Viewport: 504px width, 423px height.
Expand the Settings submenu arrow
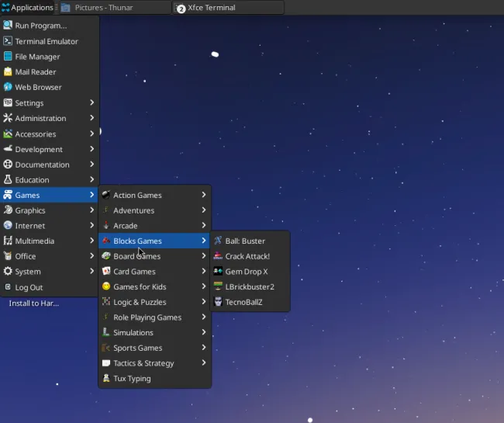pyautogui.click(x=91, y=102)
